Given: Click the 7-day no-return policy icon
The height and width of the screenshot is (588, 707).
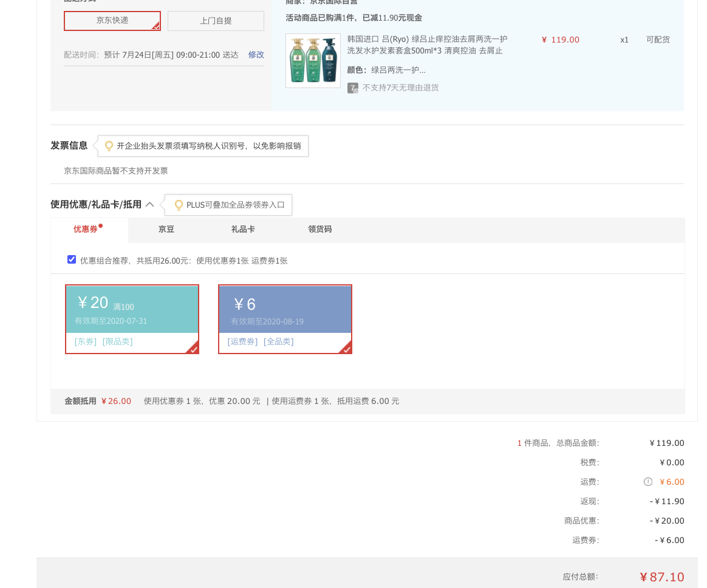Looking at the screenshot, I should tap(353, 87).
